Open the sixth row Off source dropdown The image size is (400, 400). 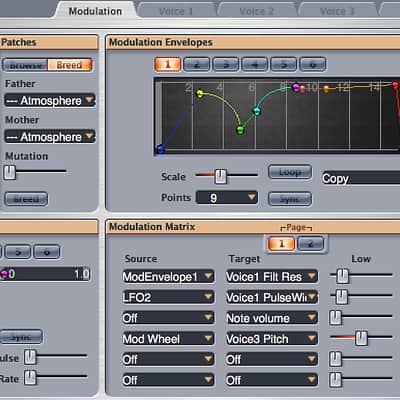coord(168,380)
